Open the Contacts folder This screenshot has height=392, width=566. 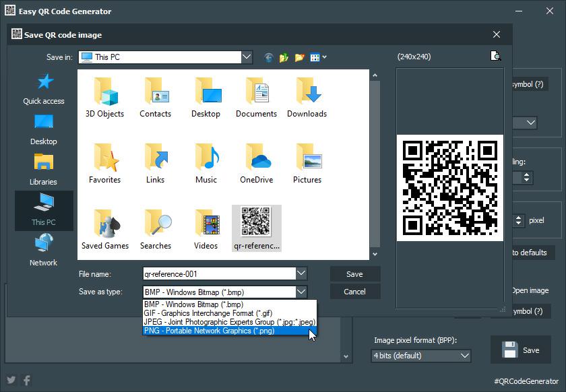click(x=155, y=98)
